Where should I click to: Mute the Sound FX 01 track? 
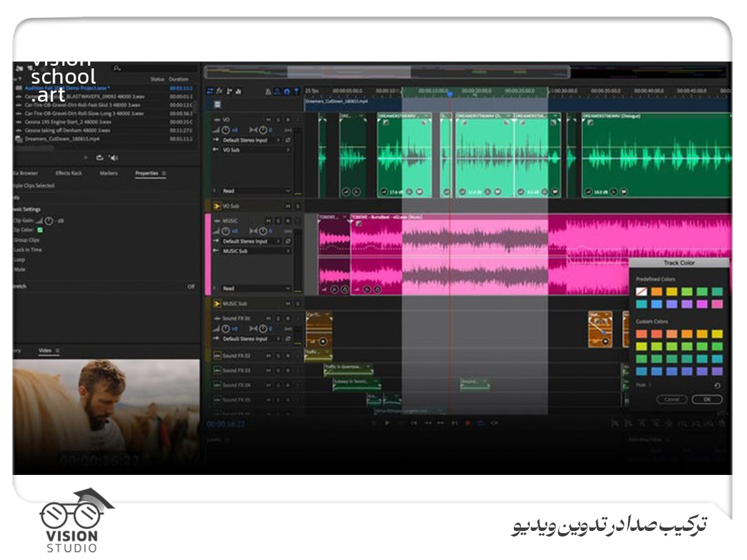click(x=268, y=318)
